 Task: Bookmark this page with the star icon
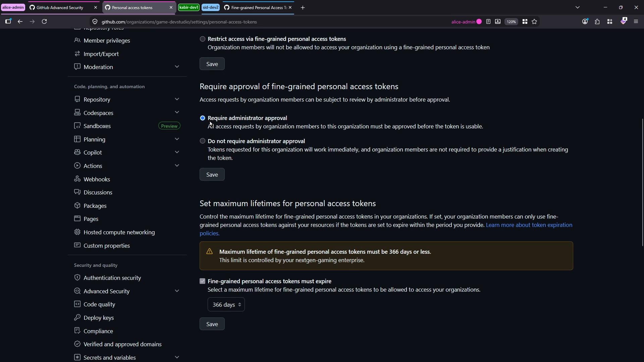(x=535, y=22)
